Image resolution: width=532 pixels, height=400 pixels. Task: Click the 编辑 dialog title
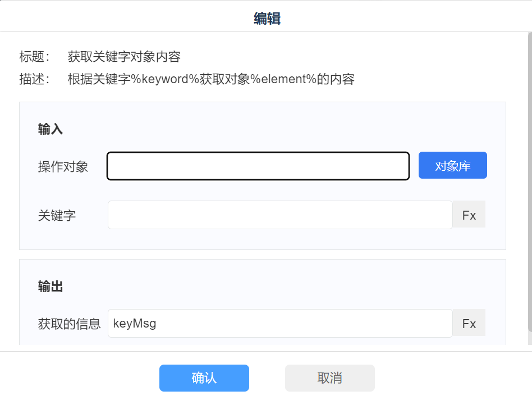click(x=267, y=19)
